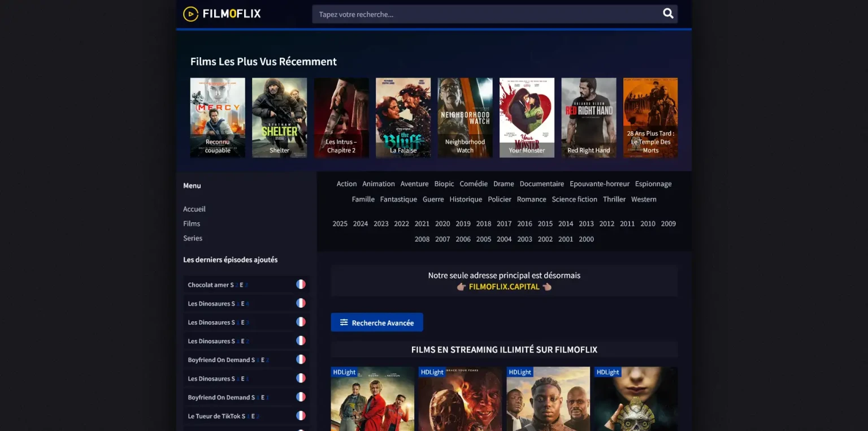Open the Shelter movie poster

(x=279, y=118)
